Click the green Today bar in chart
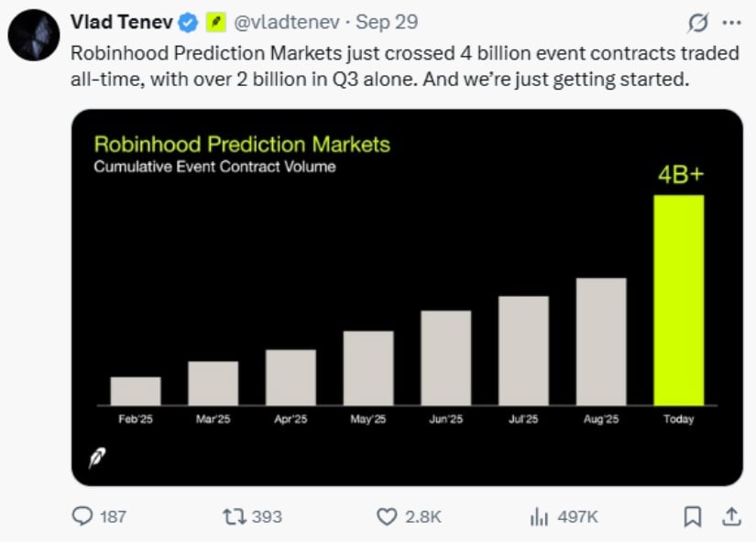 point(679,300)
